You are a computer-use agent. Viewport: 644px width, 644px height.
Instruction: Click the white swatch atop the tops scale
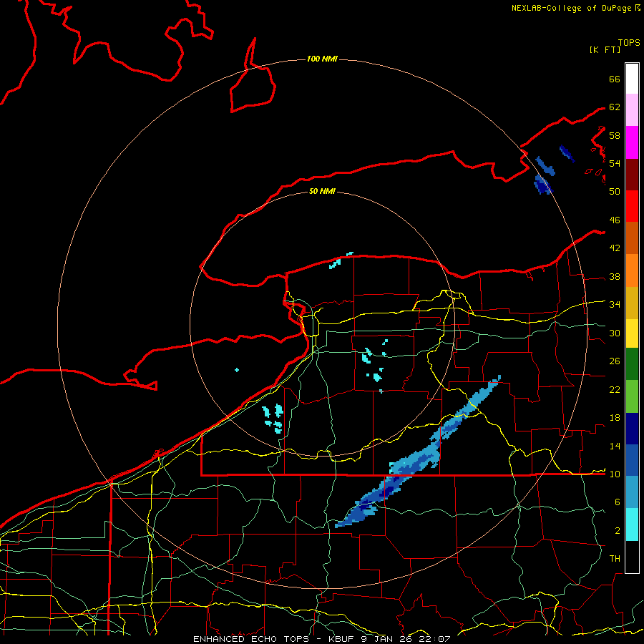tap(632, 79)
